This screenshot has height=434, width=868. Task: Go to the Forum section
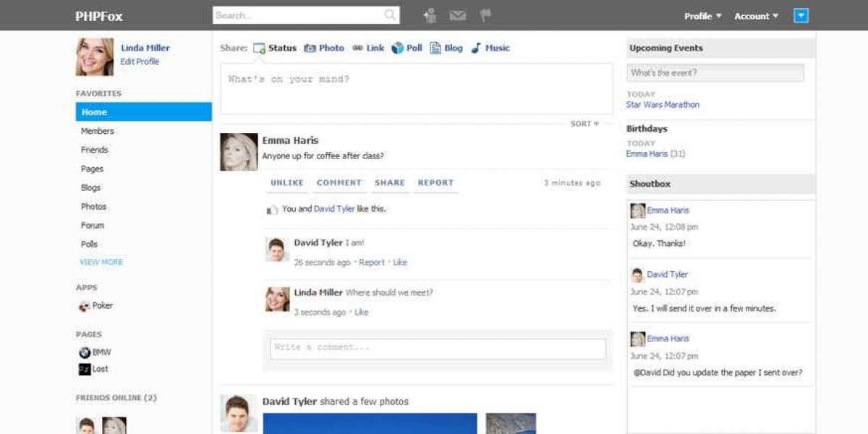[x=93, y=225]
